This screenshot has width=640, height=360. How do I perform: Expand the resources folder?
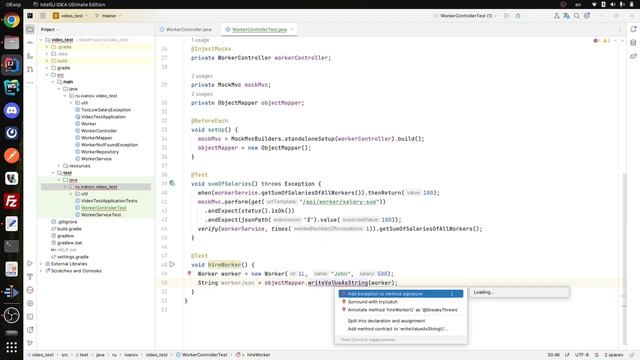tap(59, 166)
